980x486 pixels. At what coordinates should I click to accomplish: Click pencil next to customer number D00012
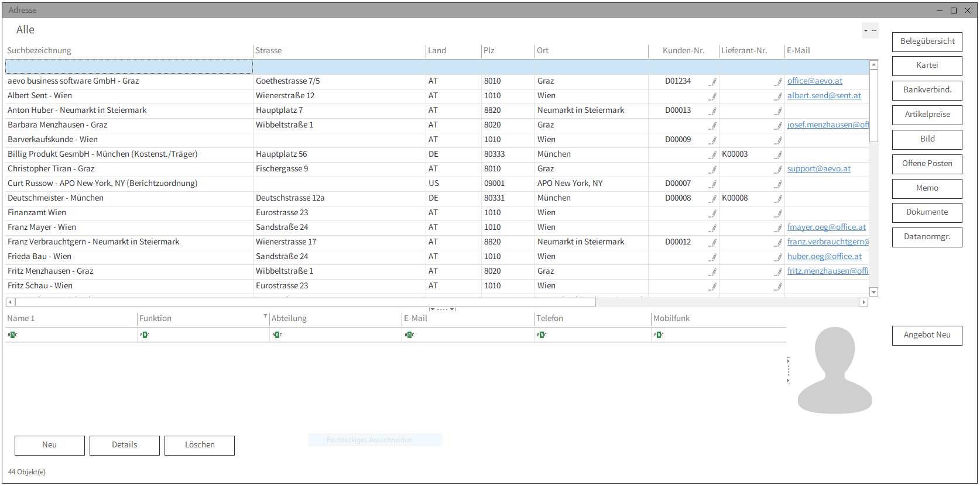tap(713, 242)
